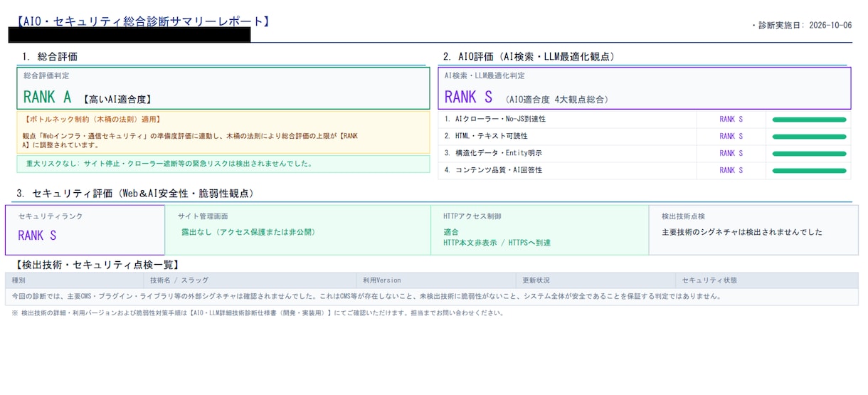Click the ボトルネック制約(木桶の法則)適用 heading

pos(92,119)
